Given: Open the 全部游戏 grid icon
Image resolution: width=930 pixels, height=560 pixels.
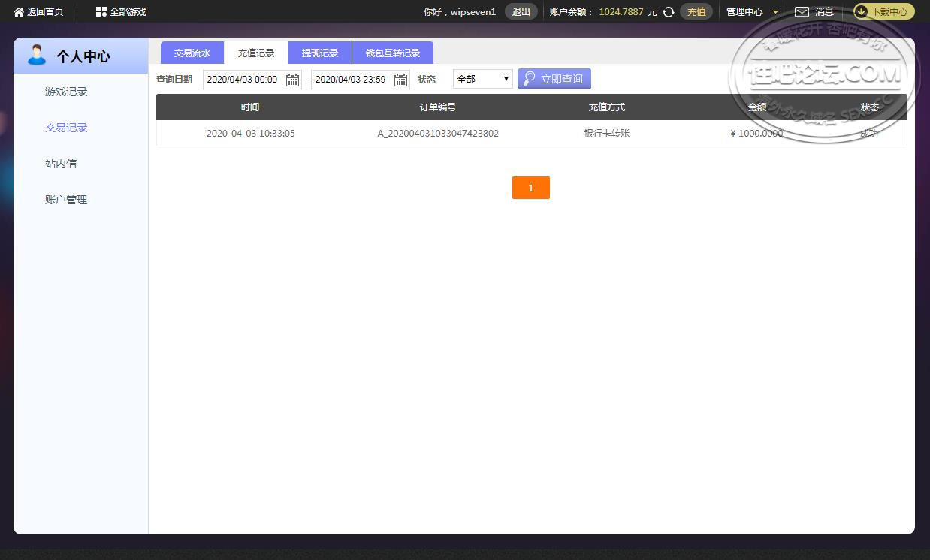Looking at the screenshot, I should pos(101,12).
